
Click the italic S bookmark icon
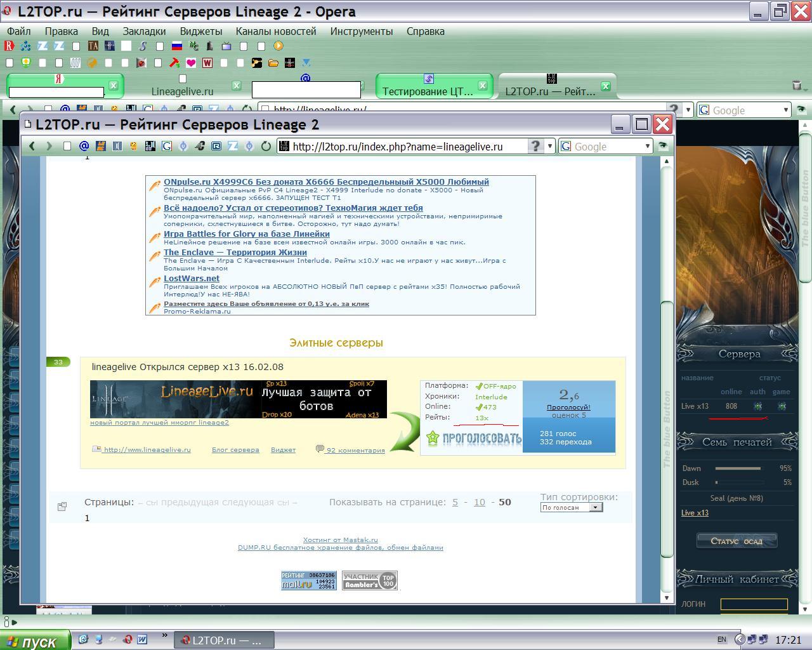[143, 46]
